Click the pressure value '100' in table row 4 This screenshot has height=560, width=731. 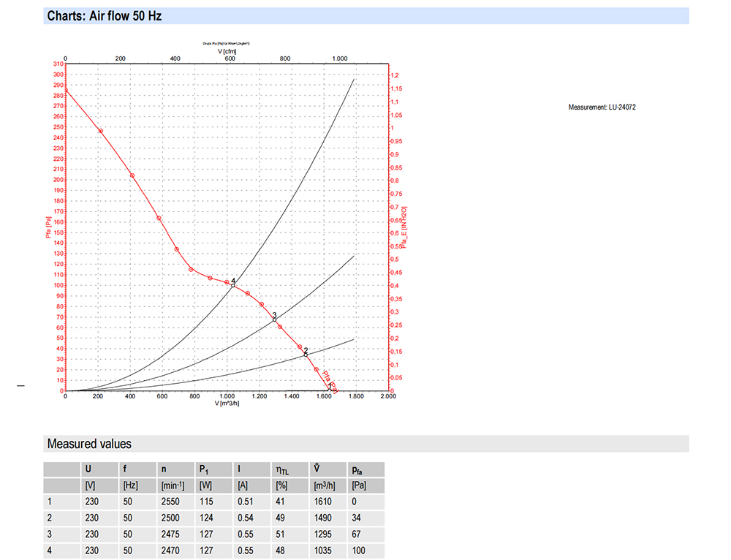point(358,550)
